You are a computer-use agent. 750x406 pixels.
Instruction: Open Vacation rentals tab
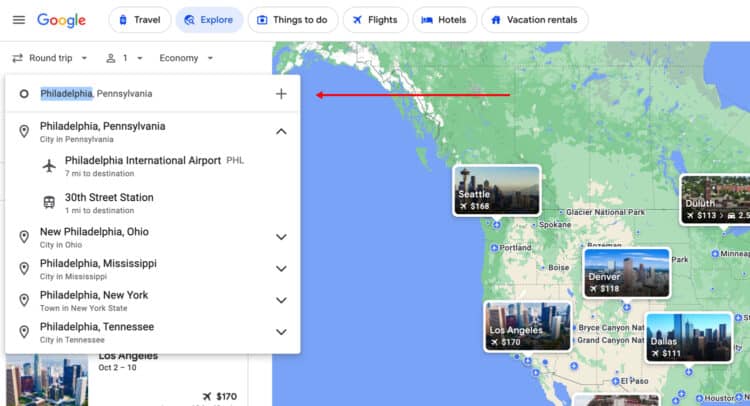[534, 20]
